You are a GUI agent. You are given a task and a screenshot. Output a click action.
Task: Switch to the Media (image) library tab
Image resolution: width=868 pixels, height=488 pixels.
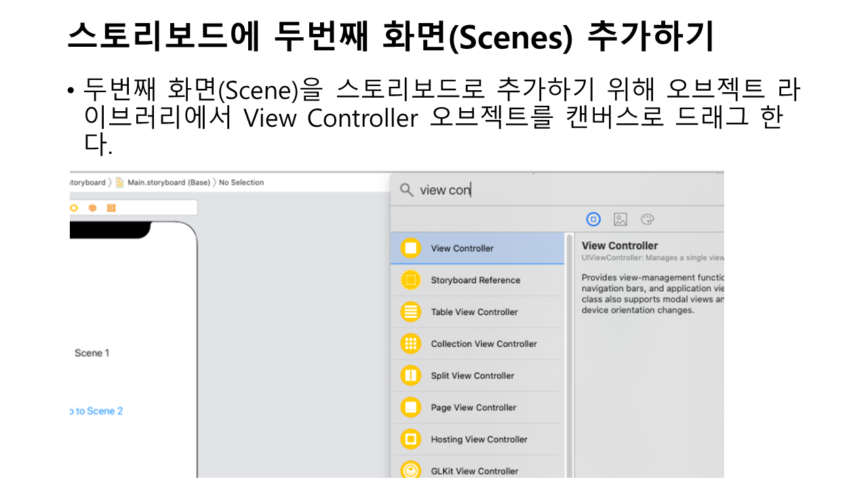(x=620, y=219)
